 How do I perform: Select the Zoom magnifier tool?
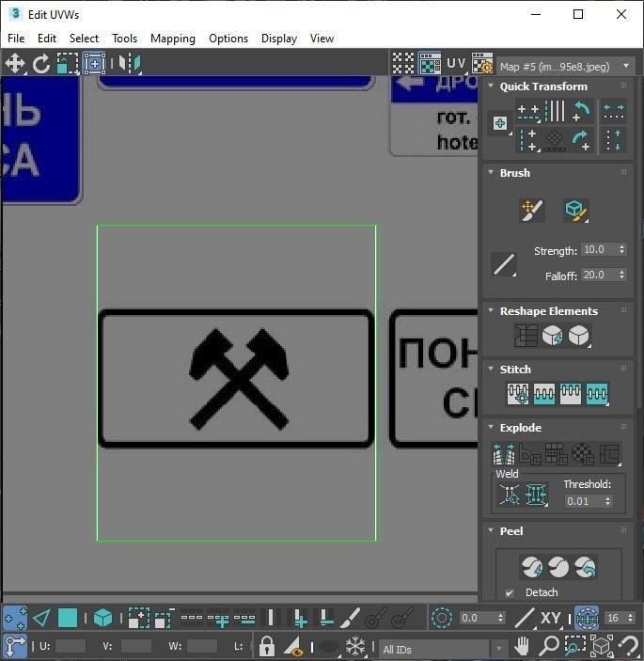click(549, 645)
